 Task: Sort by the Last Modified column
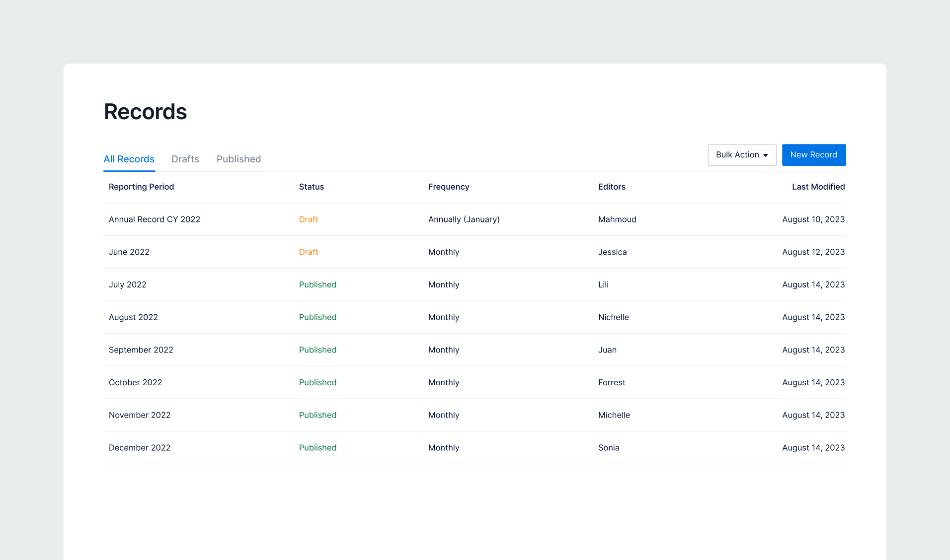tap(818, 187)
